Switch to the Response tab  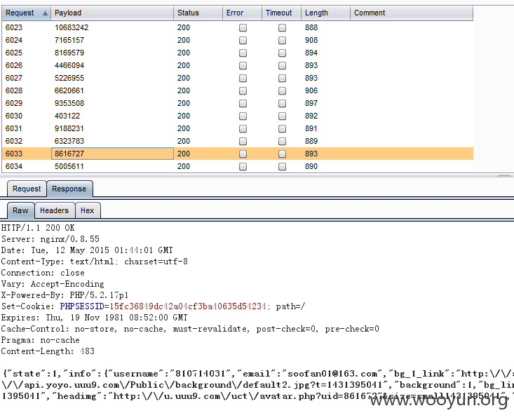[69, 189]
